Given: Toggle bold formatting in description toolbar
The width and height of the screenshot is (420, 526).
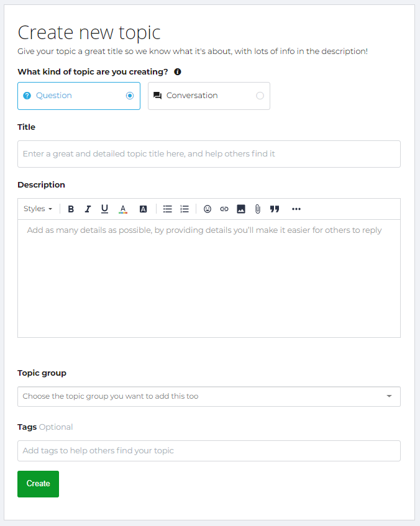Looking at the screenshot, I should 71,209.
